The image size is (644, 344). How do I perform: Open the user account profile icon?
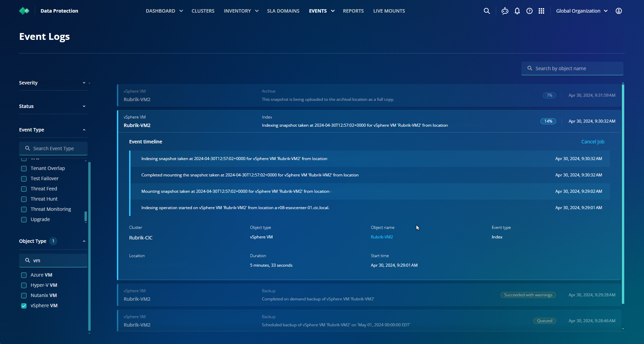(x=619, y=11)
